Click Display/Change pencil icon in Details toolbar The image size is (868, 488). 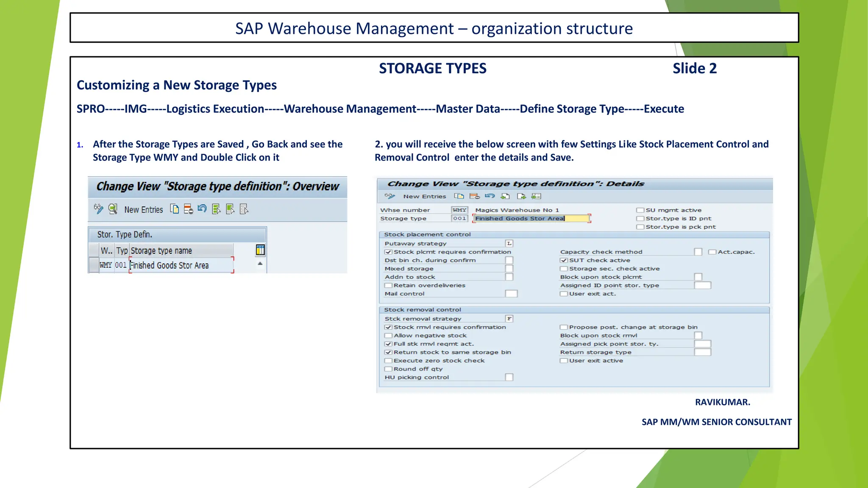click(x=389, y=196)
